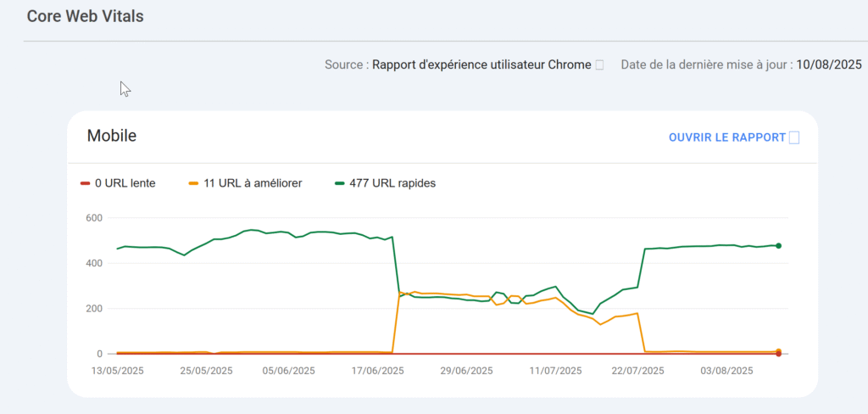Click the 11/07/2025 axis date label
This screenshot has height=414, width=868.
pyautogui.click(x=556, y=371)
